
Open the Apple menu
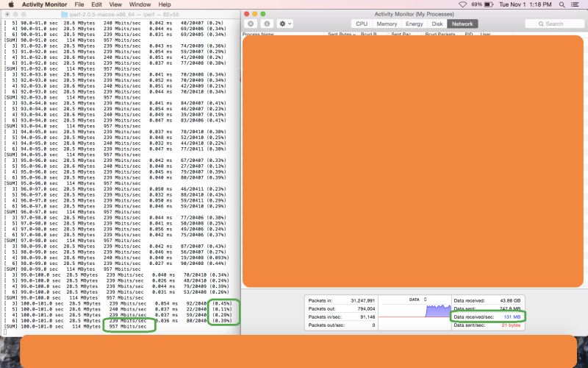coord(11,4)
